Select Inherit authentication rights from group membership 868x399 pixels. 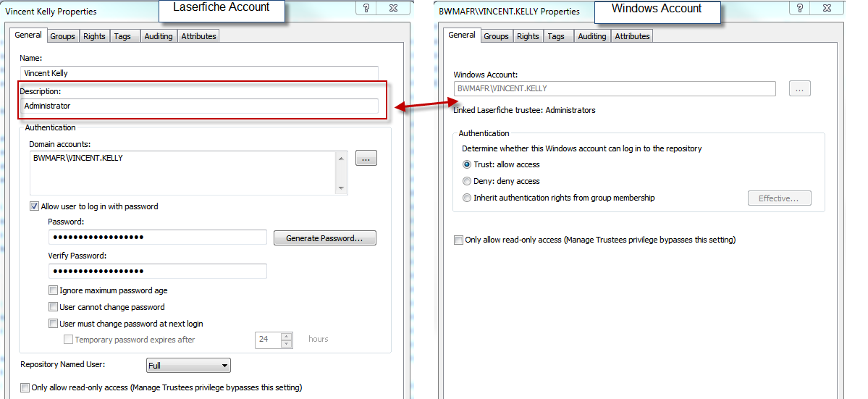[x=467, y=198]
